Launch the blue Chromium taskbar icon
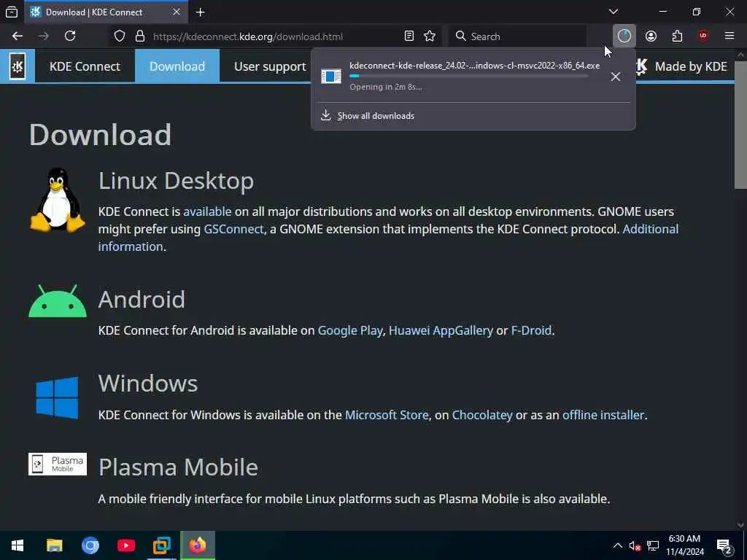Screen dimensions: 747x560 click(x=90, y=545)
